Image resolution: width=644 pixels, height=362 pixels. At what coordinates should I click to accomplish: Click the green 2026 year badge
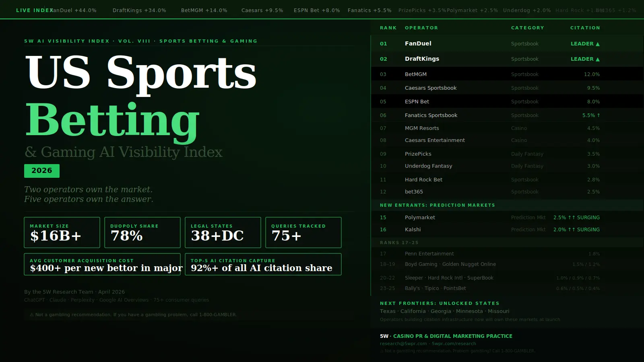42,171
